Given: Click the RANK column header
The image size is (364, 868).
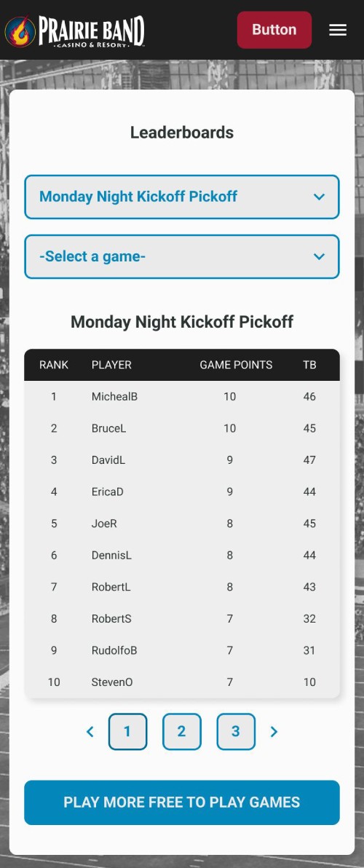Looking at the screenshot, I should pyautogui.click(x=54, y=365).
